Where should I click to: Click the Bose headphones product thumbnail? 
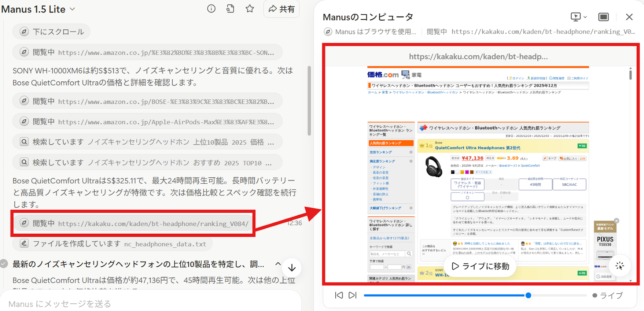point(433,167)
